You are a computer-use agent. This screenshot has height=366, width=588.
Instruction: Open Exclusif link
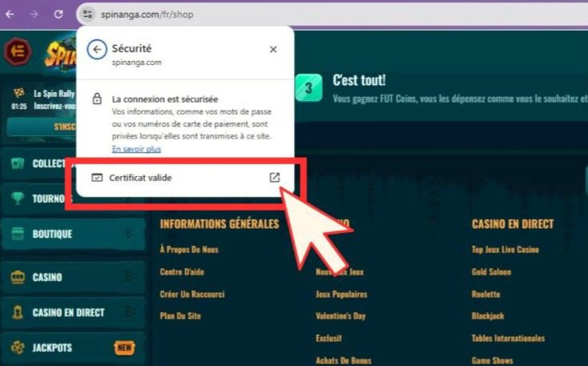click(x=328, y=338)
